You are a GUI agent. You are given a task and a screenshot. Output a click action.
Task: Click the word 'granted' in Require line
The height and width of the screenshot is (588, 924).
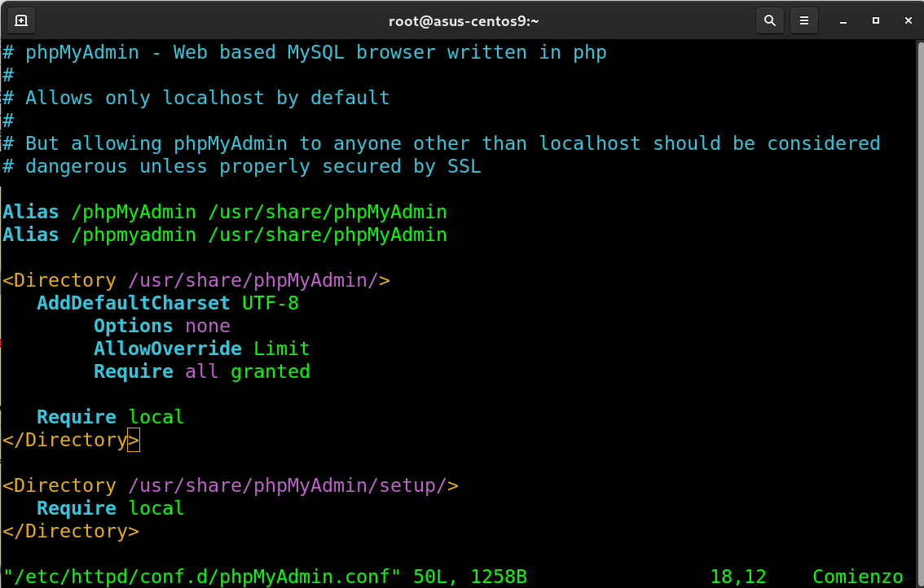(271, 371)
